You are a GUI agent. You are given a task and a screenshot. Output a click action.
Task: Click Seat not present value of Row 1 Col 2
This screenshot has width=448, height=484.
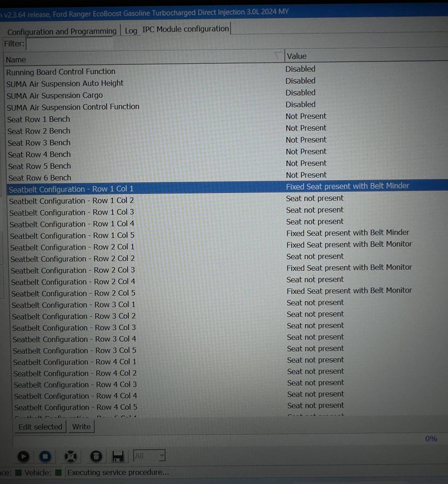(x=315, y=198)
